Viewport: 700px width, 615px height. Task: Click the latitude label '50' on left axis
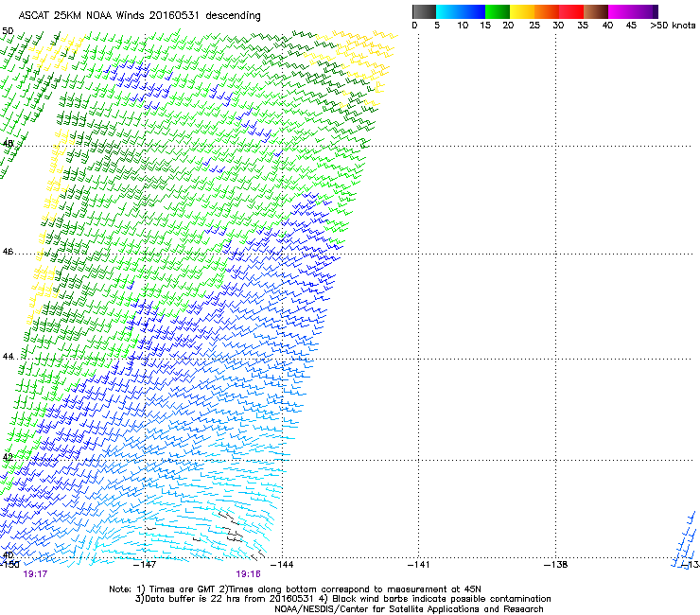pos(8,31)
